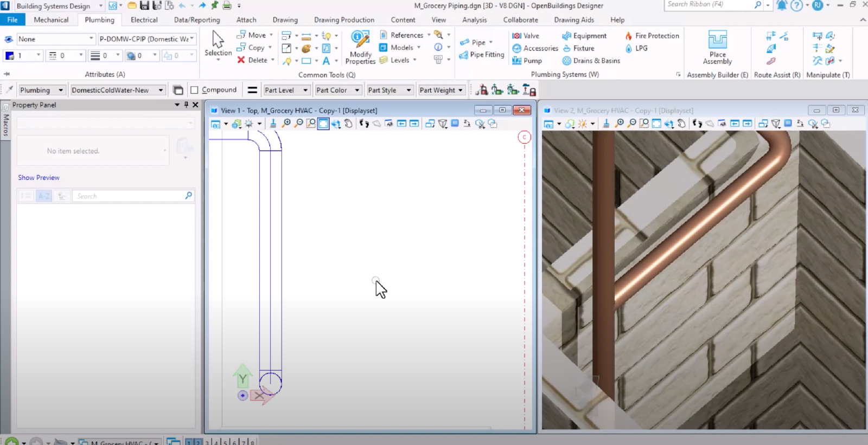Toggle the Compound checkbox
The height and width of the screenshot is (445, 868).
click(x=194, y=90)
